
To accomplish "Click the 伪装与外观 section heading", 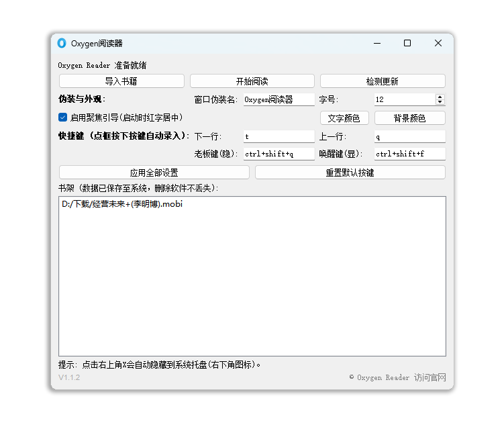I will pyautogui.click(x=82, y=99).
